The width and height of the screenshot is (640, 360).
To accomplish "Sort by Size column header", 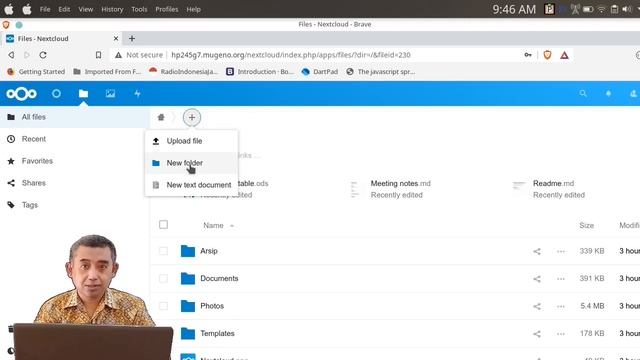I will pos(587,225).
